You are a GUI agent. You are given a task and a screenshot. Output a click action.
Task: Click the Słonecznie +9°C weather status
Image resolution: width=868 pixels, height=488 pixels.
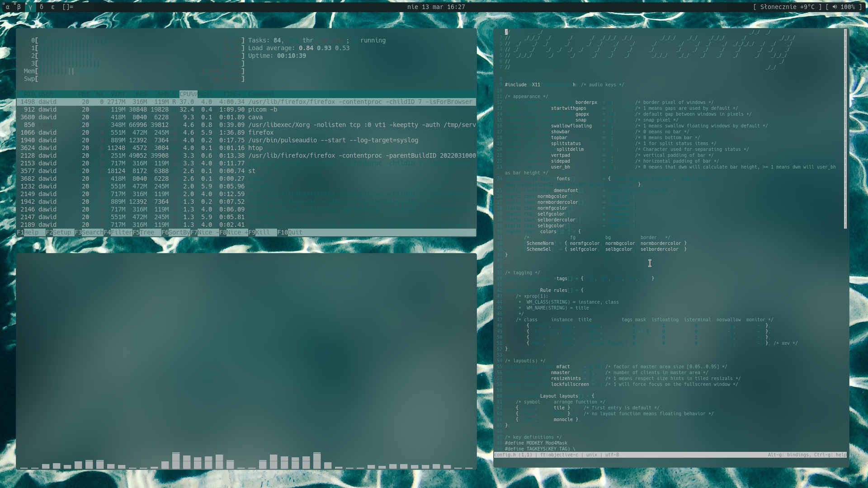tap(787, 7)
